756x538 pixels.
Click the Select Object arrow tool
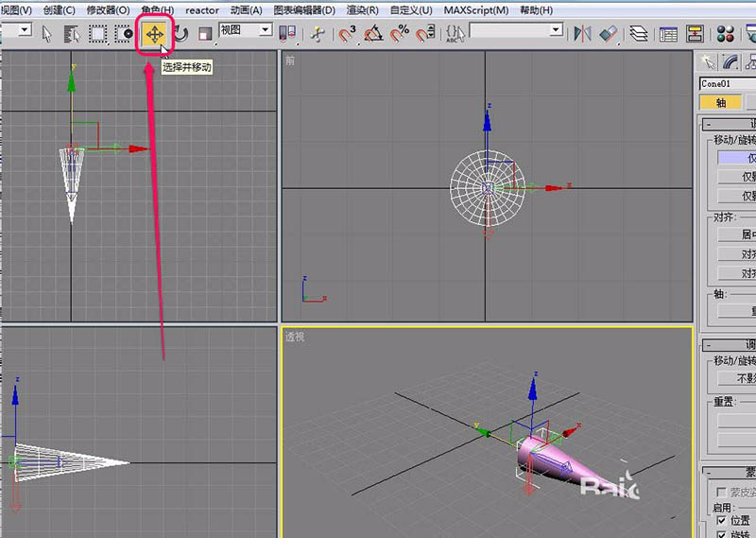47,34
